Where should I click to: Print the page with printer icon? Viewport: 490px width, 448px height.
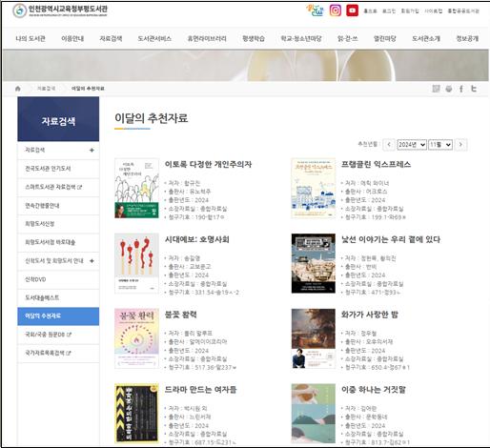coord(449,89)
